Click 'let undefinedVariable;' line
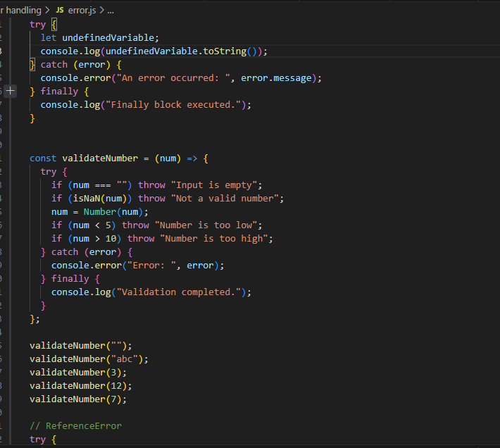Image resolution: width=500 pixels, height=448 pixels. [99, 37]
